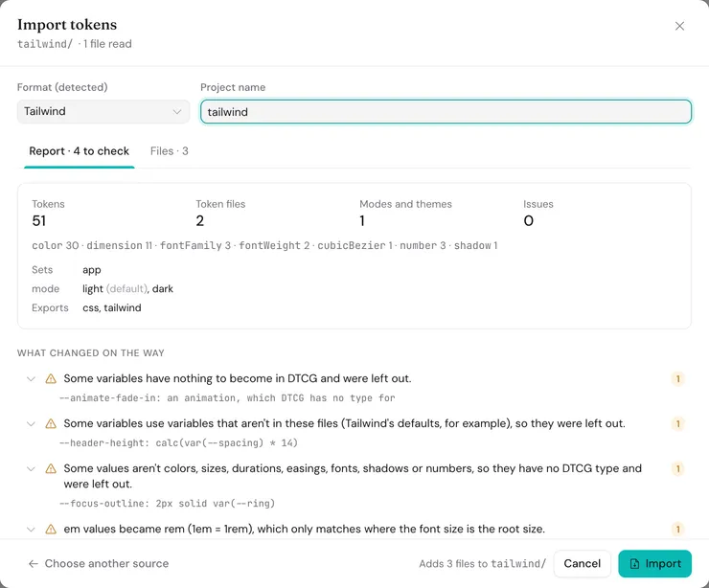Click the Sets value 'app'
709x588 pixels.
click(x=92, y=270)
